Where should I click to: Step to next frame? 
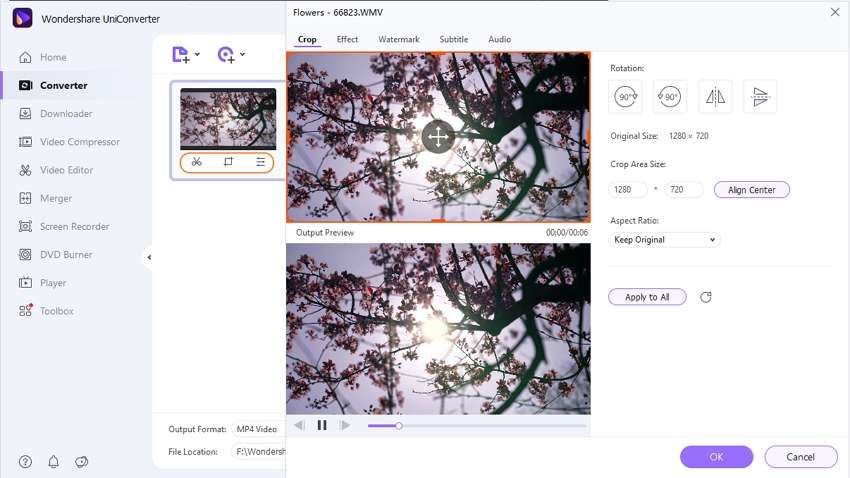345,425
